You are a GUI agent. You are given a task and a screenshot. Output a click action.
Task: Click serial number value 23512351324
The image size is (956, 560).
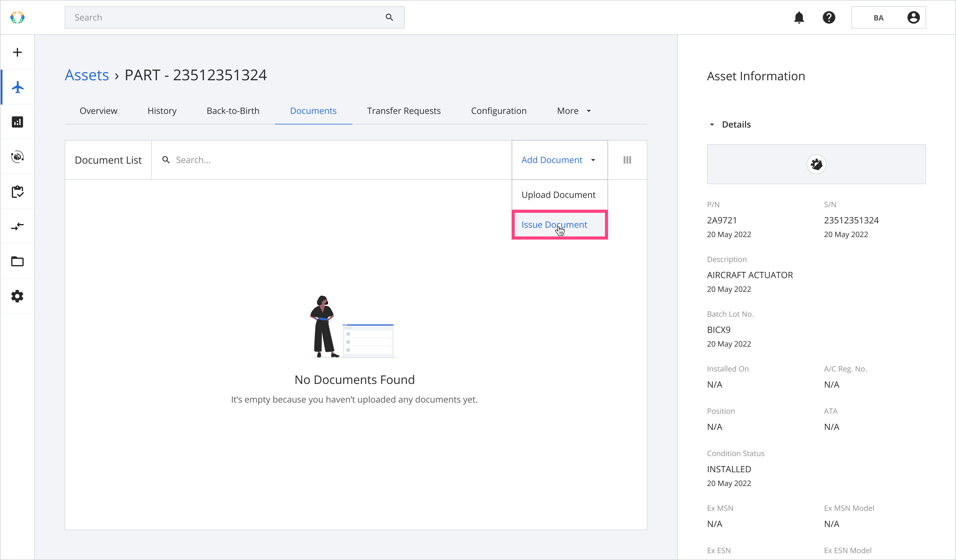pos(851,220)
